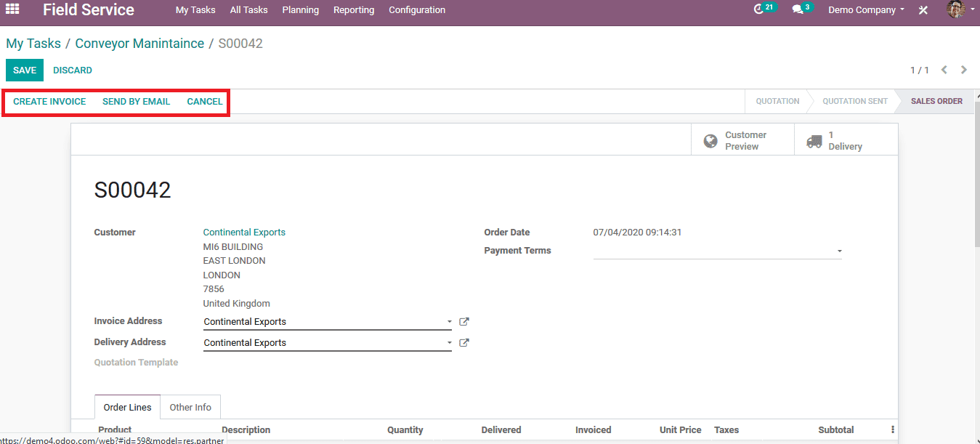Expand Invoice Address dropdown arrow
The width and height of the screenshot is (980, 444).
(450, 322)
